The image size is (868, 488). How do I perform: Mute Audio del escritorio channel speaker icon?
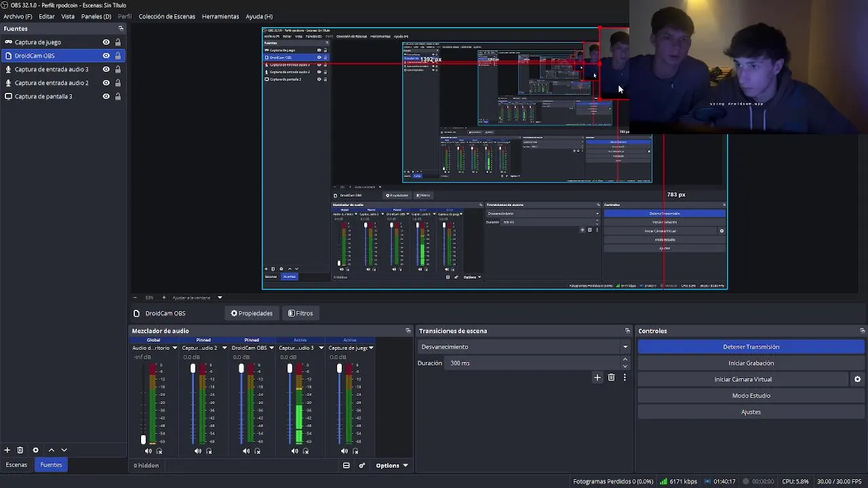coord(148,451)
